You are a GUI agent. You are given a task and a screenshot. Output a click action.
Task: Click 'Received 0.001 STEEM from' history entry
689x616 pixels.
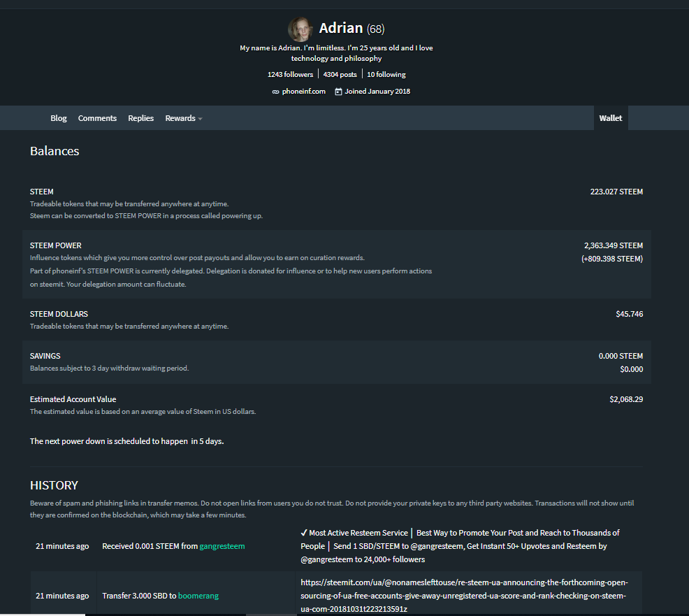pos(150,546)
